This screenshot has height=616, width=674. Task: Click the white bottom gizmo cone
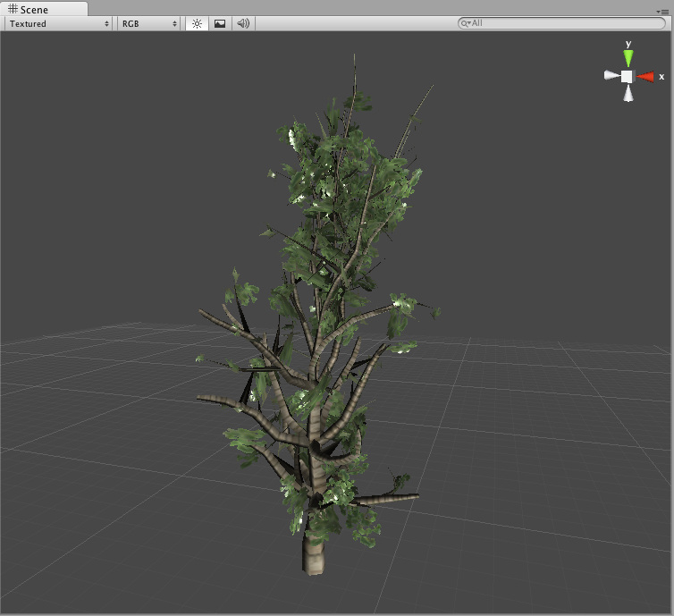(x=628, y=93)
